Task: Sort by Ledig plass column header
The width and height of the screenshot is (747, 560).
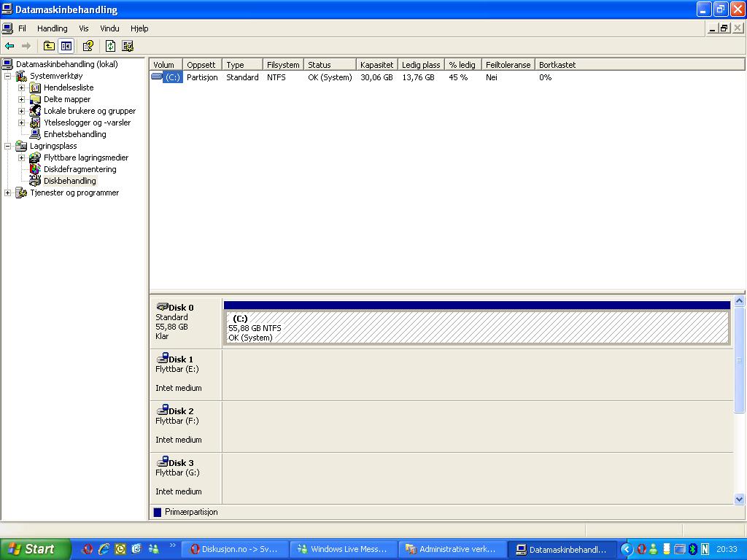Action: [421, 65]
